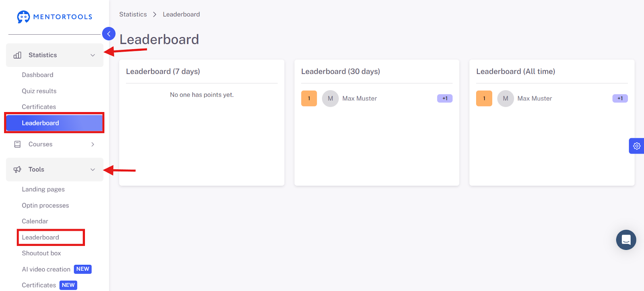Click the Statistics bar chart icon

point(17,55)
